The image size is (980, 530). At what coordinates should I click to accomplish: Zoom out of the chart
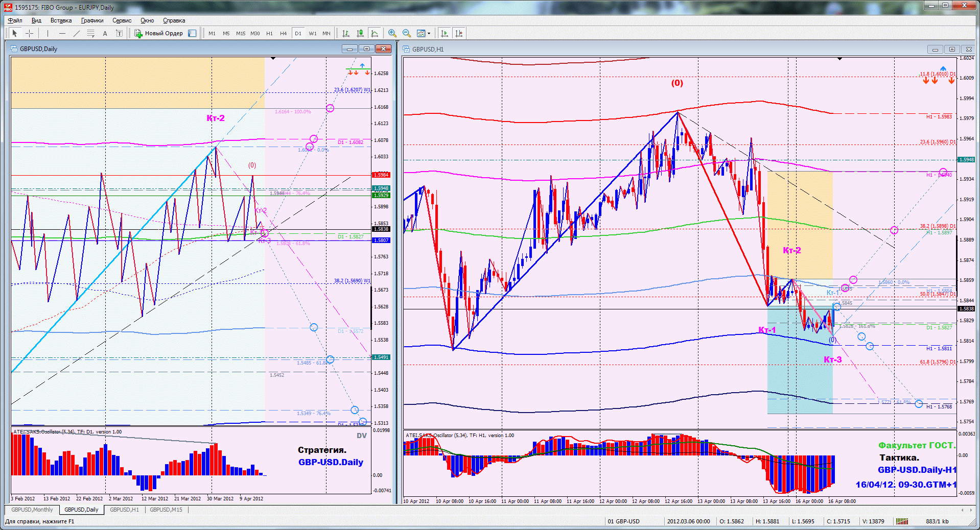(407, 33)
